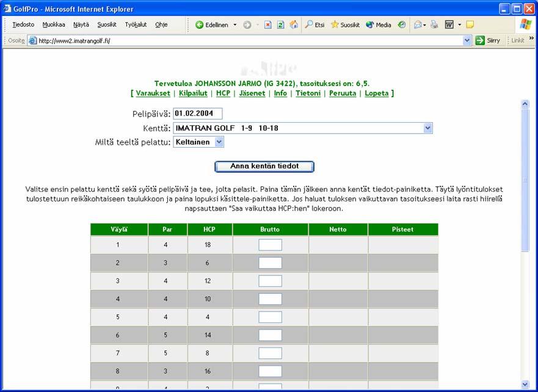Click the page icon in address bar
Image resolution: width=538 pixels, height=392 pixels.
click(x=32, y=40)
